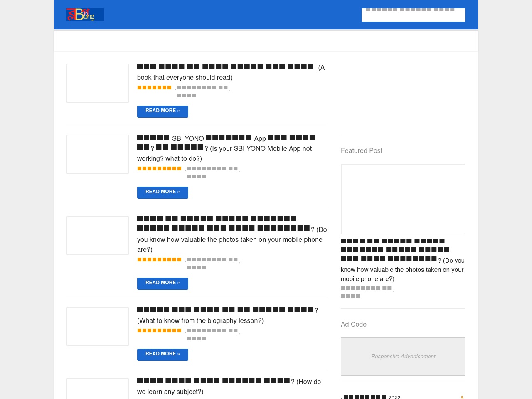Click READ MORE under the book post
This screenshot has width=532, height=399.
163,111
